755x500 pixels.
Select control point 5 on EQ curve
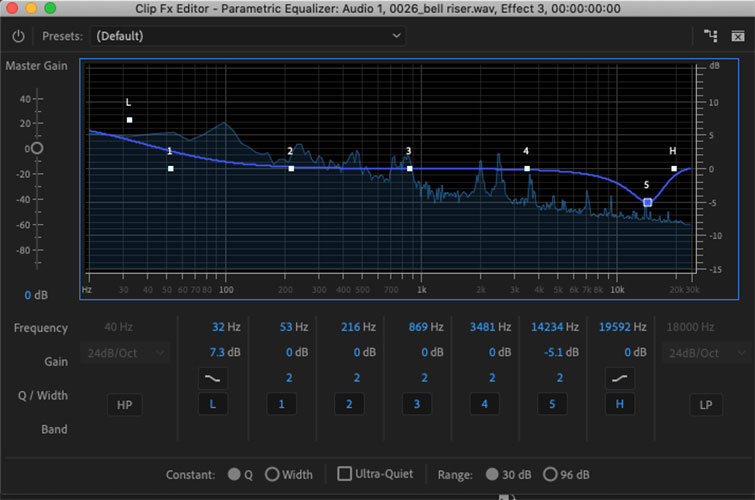(x=647, y=202)
